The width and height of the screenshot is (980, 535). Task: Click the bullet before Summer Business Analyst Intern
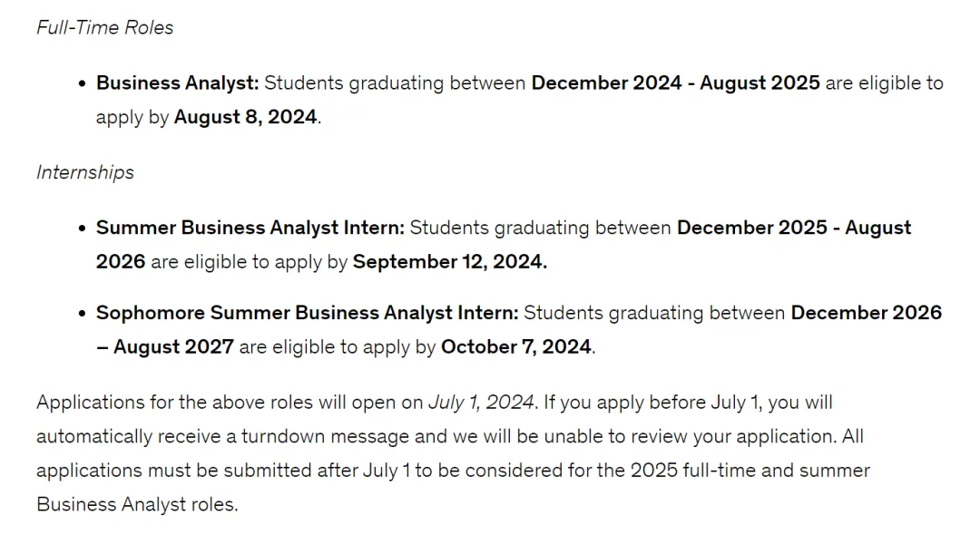point(82,229)
